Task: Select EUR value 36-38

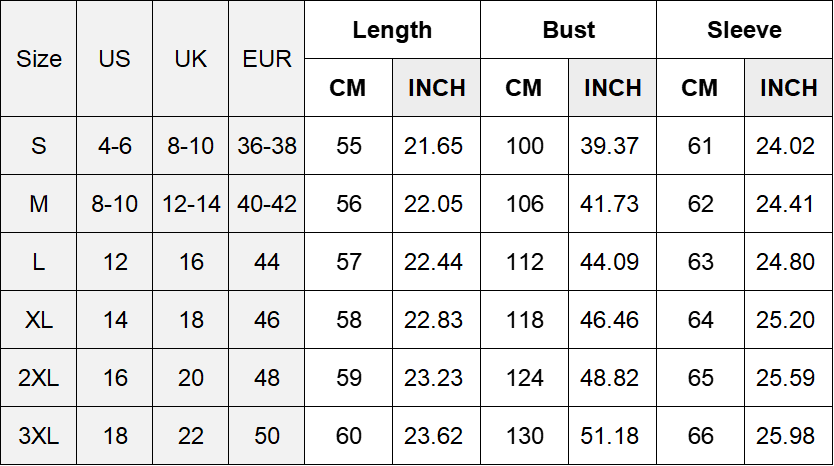Action: [x=267, y=146]
